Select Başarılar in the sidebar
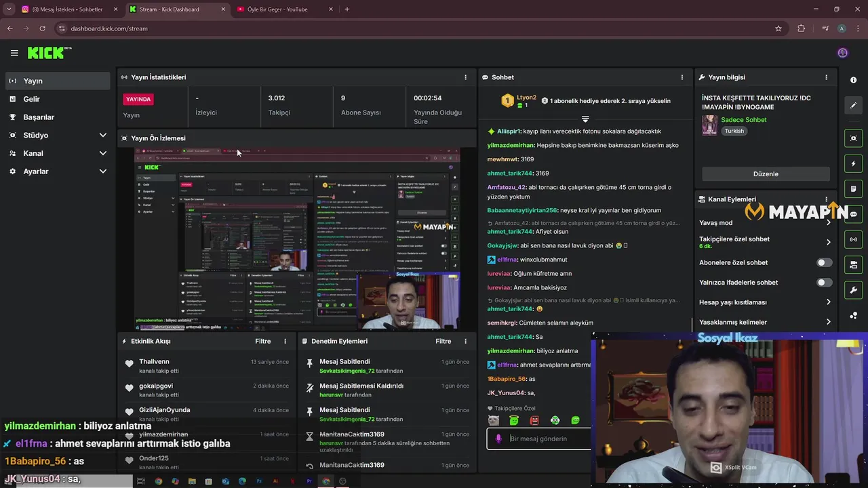 pos(58,117)
